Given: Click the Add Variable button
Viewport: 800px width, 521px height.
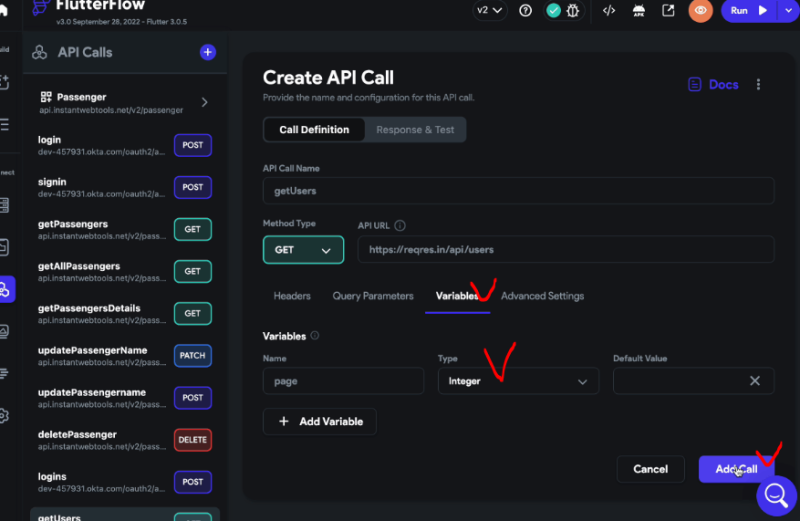Looking at the screenshot, I should (x=320, y=421).
